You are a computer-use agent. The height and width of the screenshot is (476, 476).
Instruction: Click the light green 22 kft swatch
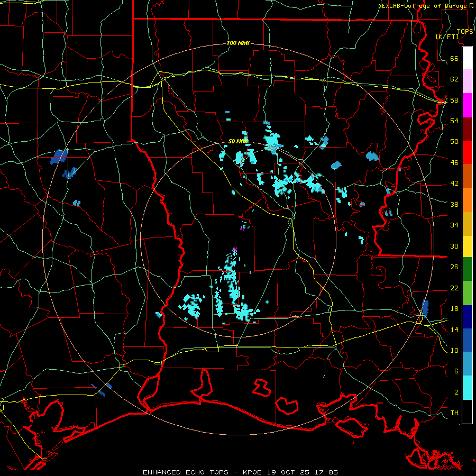click(x=467, y=292)
